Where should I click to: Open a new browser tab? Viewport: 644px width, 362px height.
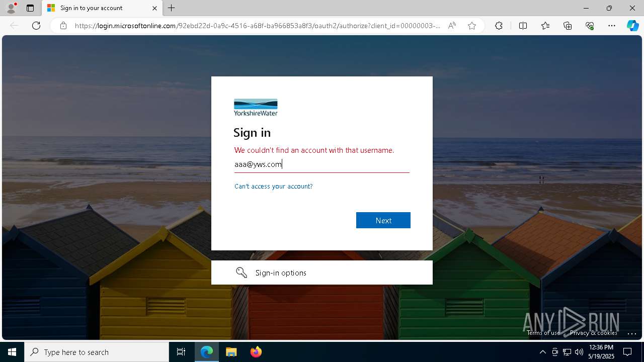click(x=172, y=8)
